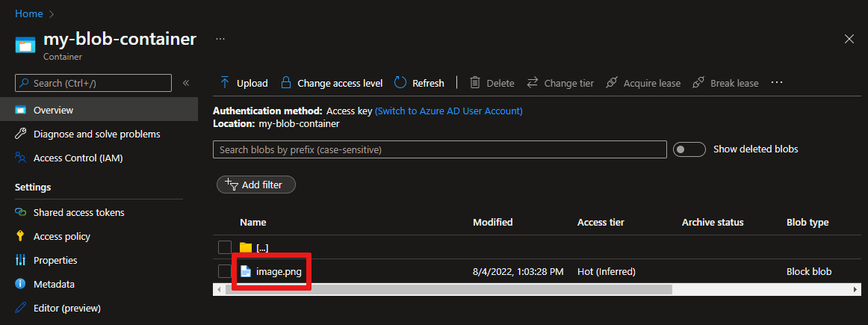Viewport: 868px width, 325px height.
Task: Open the container title ellipsis menu
Action: [x=220, y=37]
